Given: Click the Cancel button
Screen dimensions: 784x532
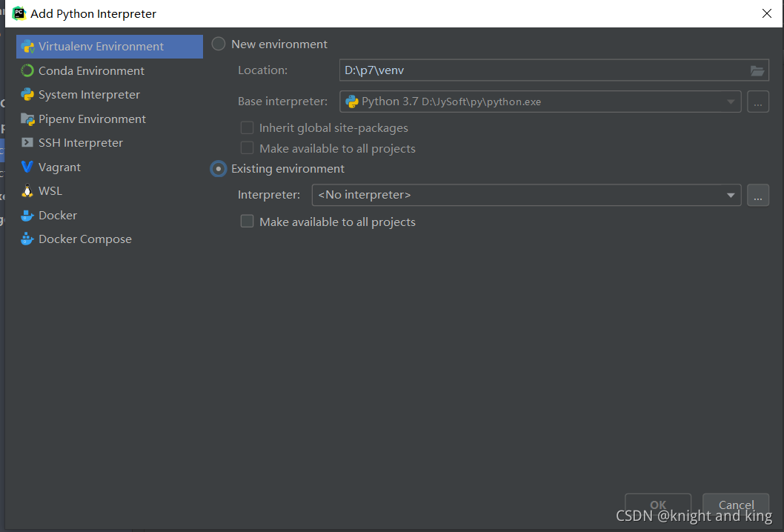Looking at the screenshot, I should (x=736, y=505).
